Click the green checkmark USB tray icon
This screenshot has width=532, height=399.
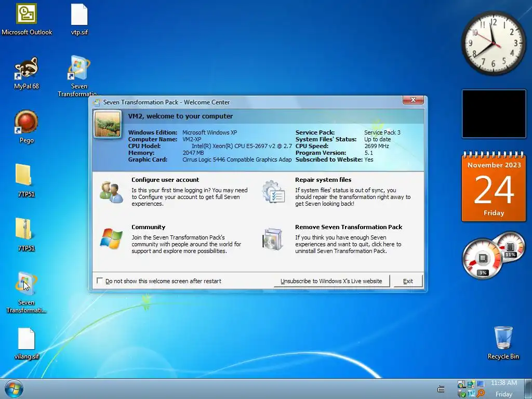(x=462, y=394)
